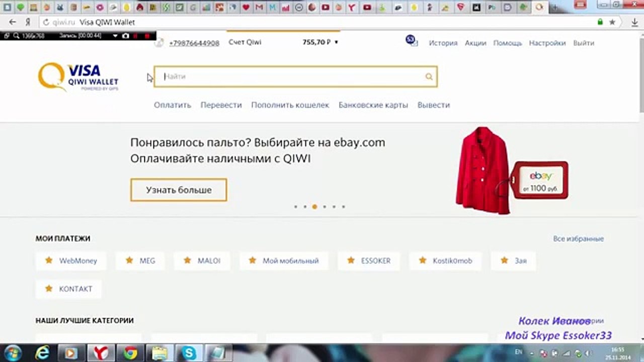This screenshot has height=362, width=644.
Task: Click the star next to ESSOKER
Action: (351, 260)
